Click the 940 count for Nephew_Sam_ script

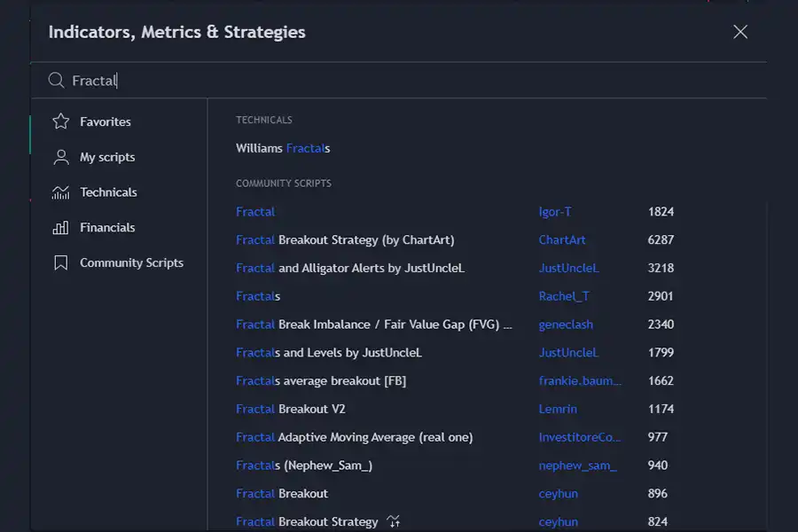[x=658, y=465]
